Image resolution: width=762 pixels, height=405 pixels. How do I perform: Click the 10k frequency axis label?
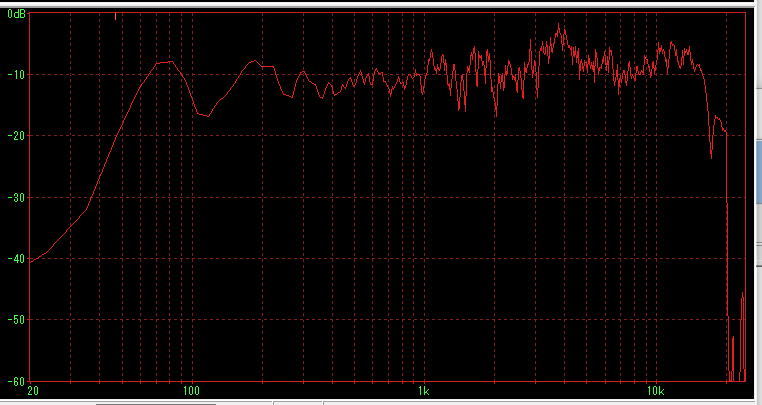pyautogui.click(x=656, y=391)
